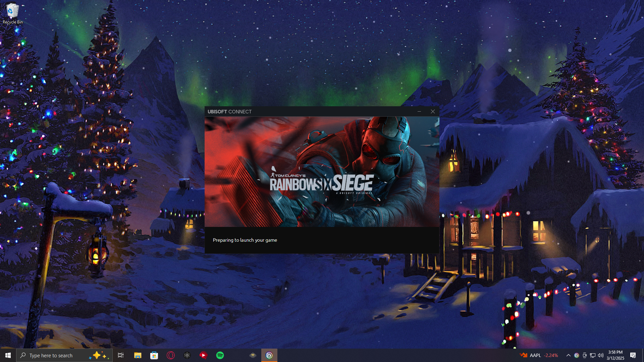Launch Opera browser from taskbar

coord(171,355)
